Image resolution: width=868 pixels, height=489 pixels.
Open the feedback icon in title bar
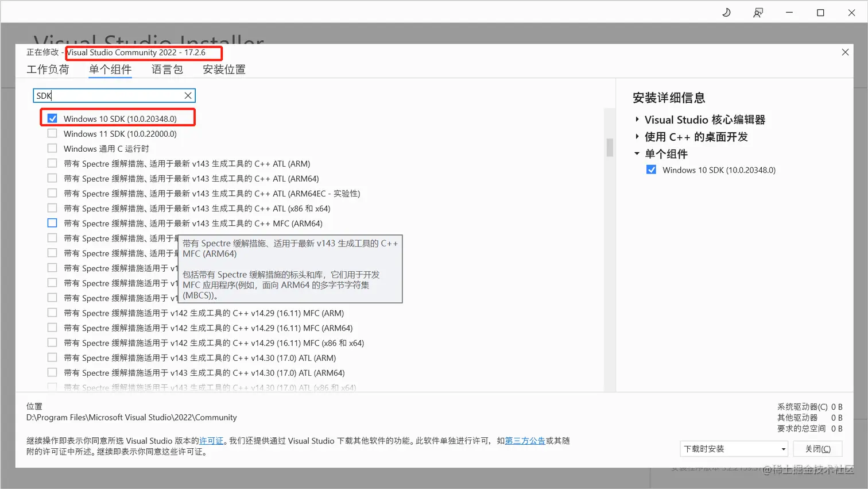758,12
